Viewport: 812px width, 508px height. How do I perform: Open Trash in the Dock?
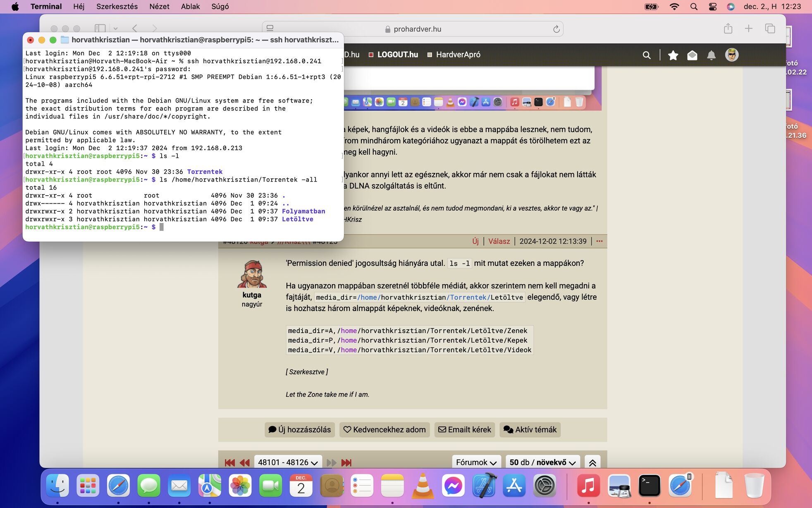tap(754, 485)
